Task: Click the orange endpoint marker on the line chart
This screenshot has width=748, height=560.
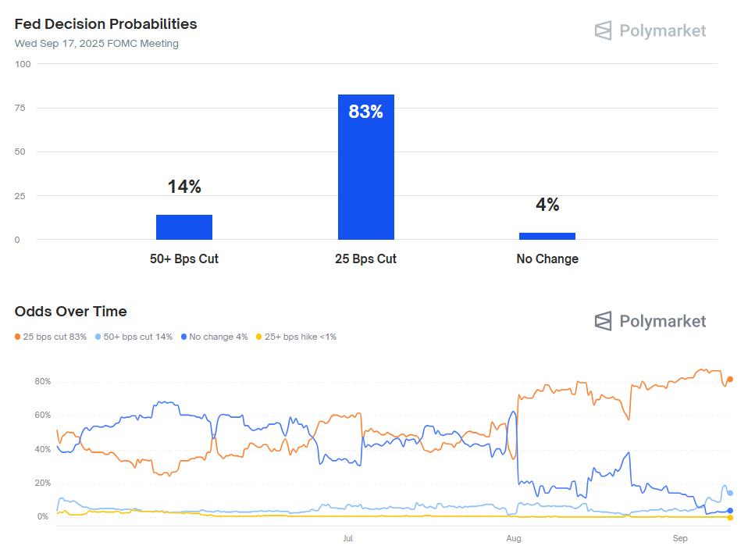Action: [x=730, y=380]
